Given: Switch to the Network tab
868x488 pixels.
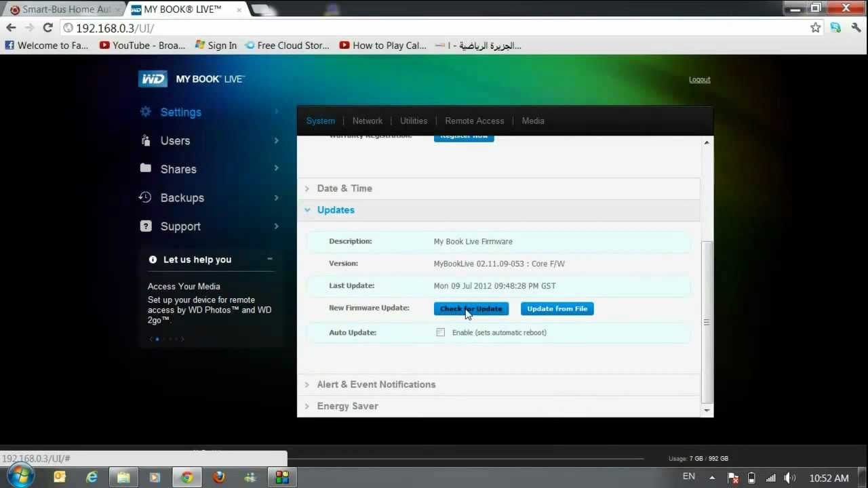Looking at the screenshot, I should pyautogui.click(x=368, y=121).
